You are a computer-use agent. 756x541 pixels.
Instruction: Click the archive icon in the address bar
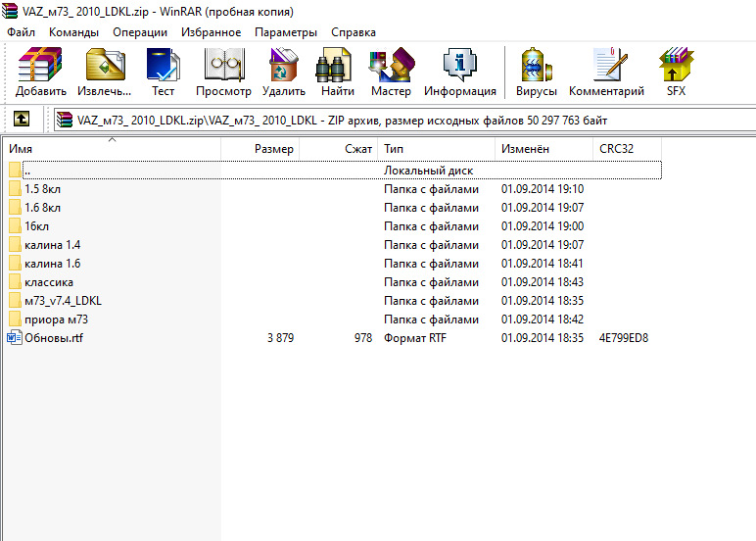coord(64,120)
